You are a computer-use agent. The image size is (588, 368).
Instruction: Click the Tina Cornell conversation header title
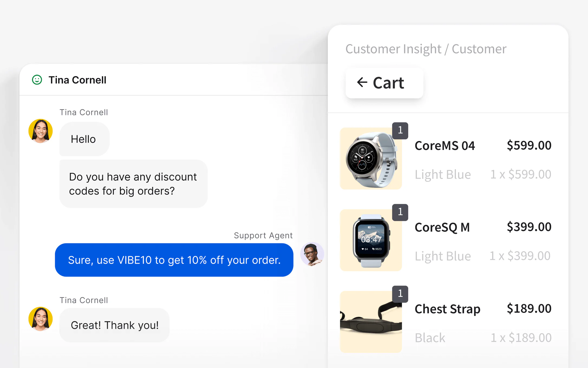point(77,80)
